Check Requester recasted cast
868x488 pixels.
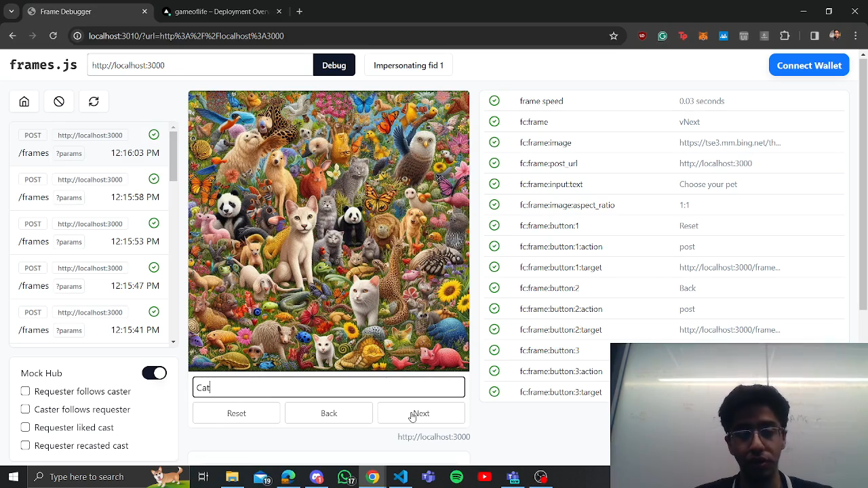[x=25, y=445]
